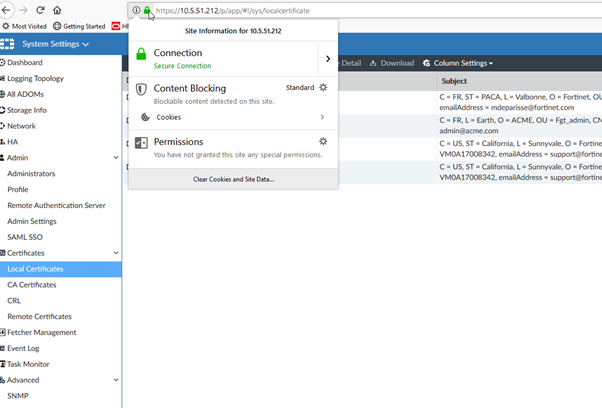The width and height of the screenshot is (602, 408).
Task: Click the green padlock in address bar
Action: coord(147,10)
